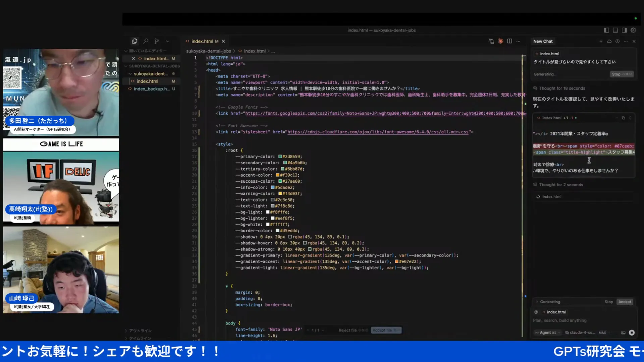
Task: Click index.html chip in user message
Action: 547,54
